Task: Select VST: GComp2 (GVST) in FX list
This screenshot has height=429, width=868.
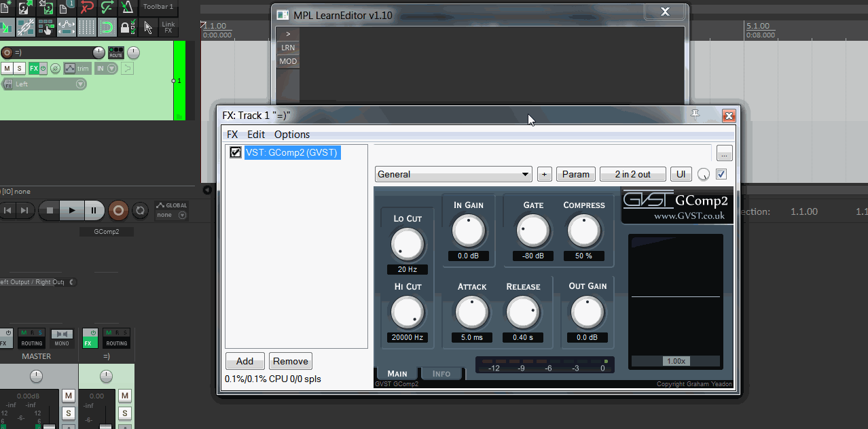Action: (291, 153)
